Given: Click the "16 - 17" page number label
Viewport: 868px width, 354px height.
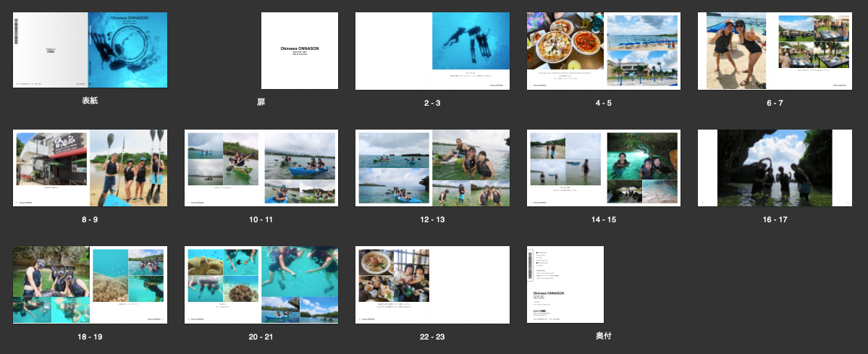Looking at the screenshot, I should (x=775, y=219).
